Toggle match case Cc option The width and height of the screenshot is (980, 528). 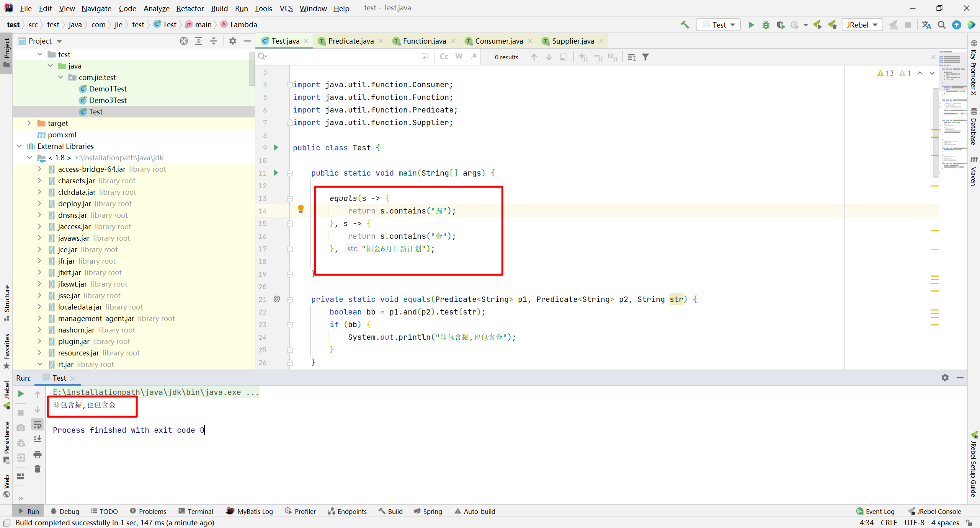pyautogui.click(x=444, y=57)
